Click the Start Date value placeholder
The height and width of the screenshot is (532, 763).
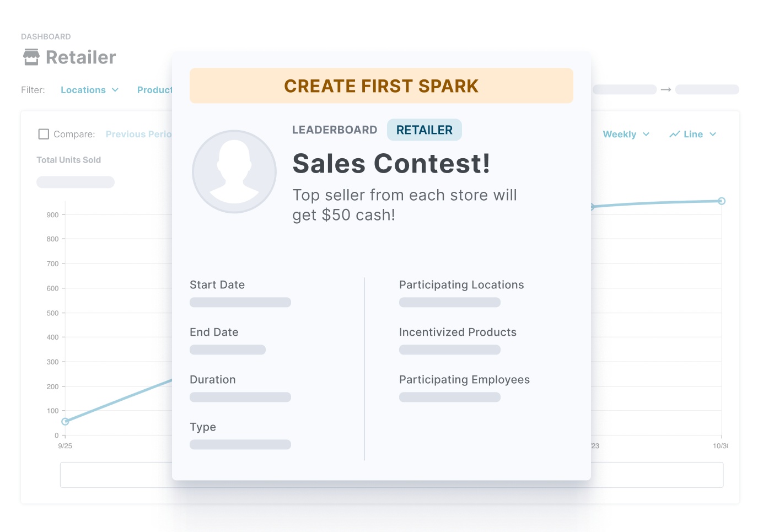[x=240, y=302]
